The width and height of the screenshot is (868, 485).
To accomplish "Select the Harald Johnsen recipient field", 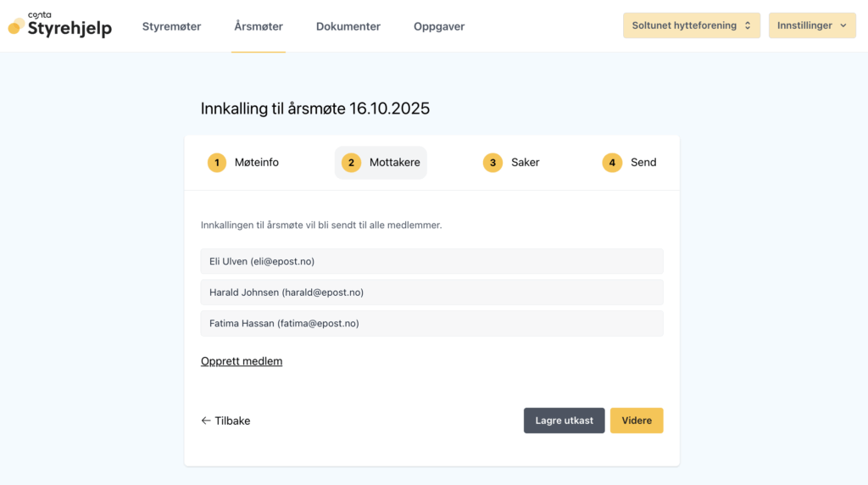I will (431, 293).
